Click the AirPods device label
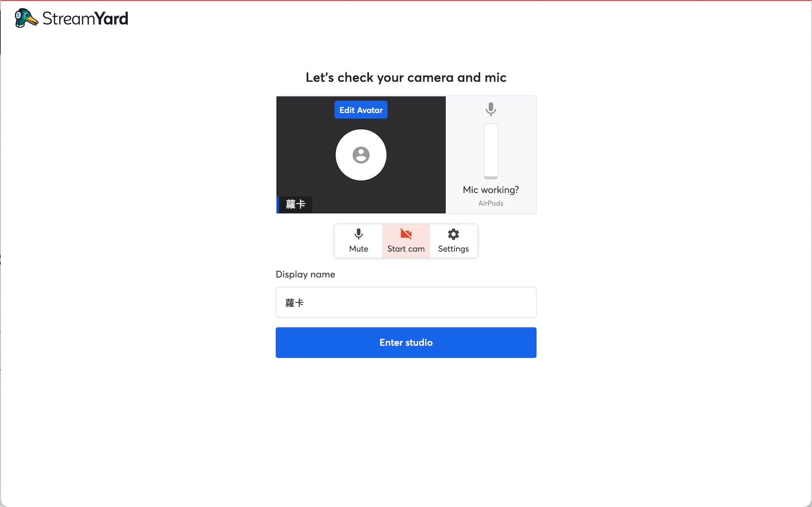Screen dimensions: 812x507 pos(491,203)
